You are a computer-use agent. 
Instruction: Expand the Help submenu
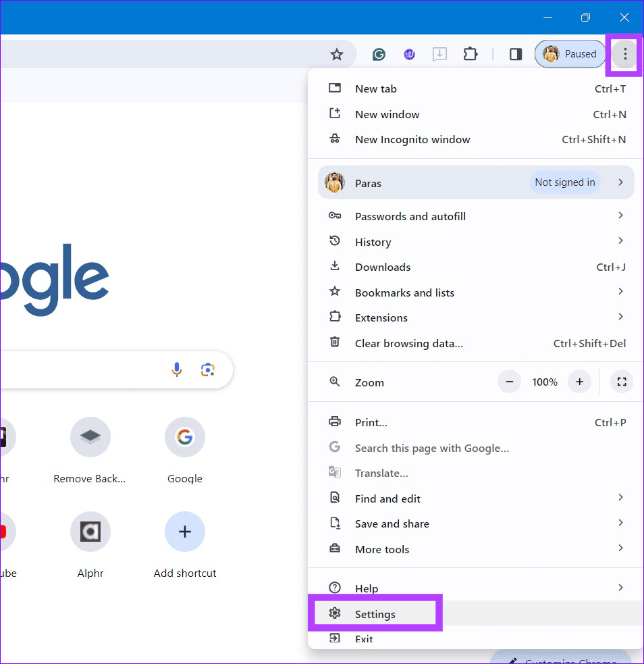[x=477, y=588]
